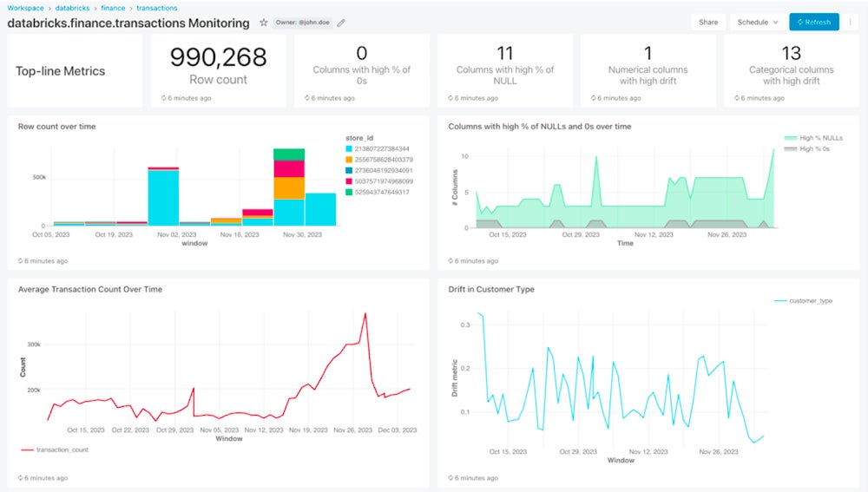Click 'Columns with high % of NULLs and 0s over time' title
This screenshot has width=868, height=492.
point(540,127)
